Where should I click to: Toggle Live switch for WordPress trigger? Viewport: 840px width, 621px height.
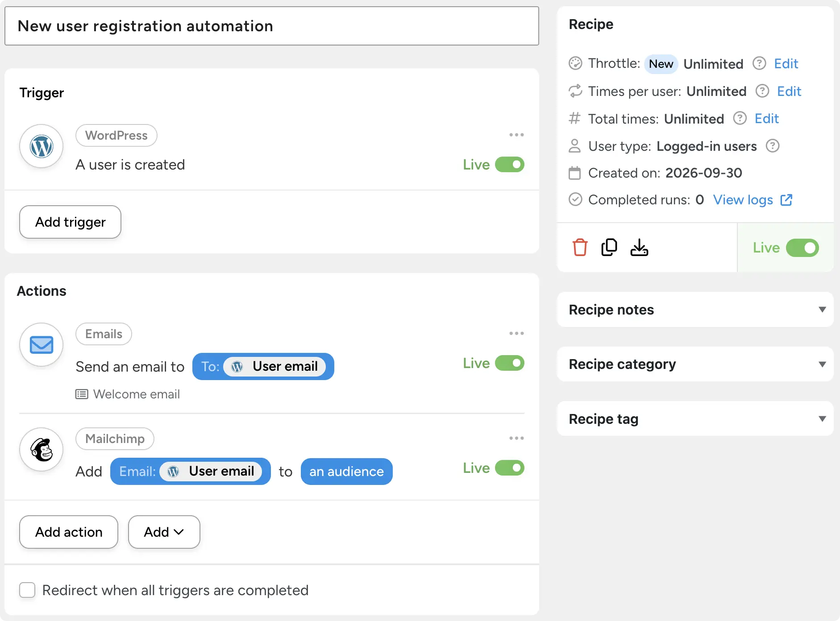(x=510, y=165)
